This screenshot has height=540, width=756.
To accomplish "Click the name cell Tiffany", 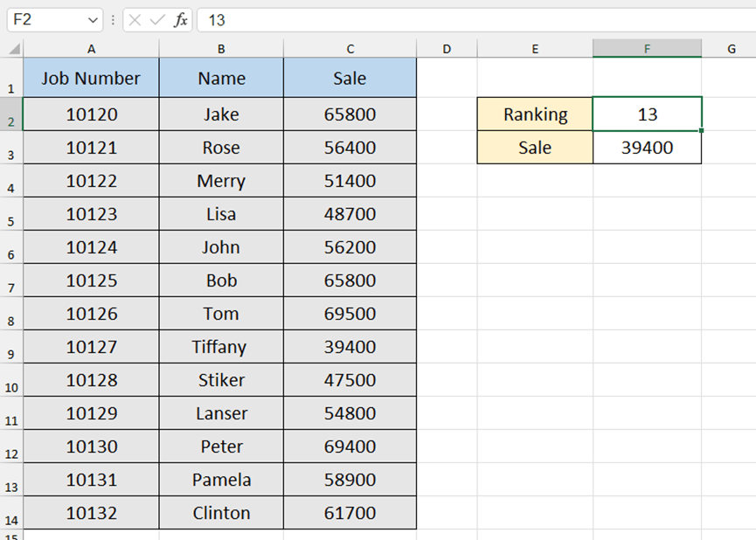I will (x=221, y=347).
